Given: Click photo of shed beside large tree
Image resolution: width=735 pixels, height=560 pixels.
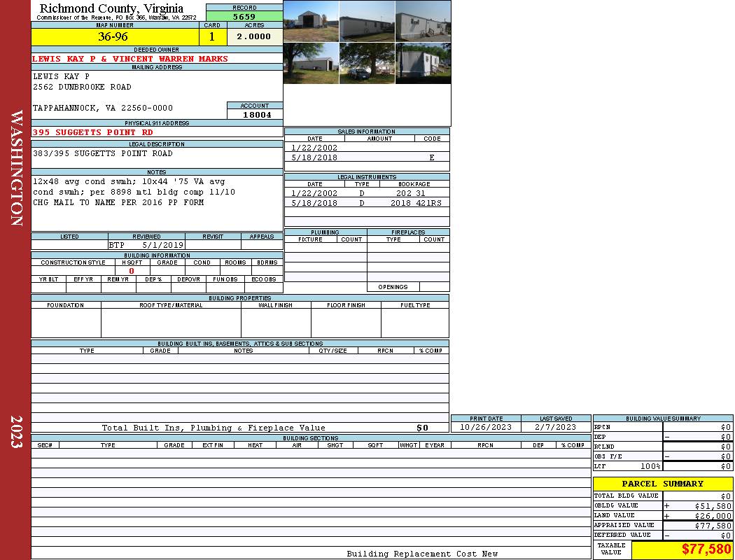Looking at the screenshot, I should point(311,64).
